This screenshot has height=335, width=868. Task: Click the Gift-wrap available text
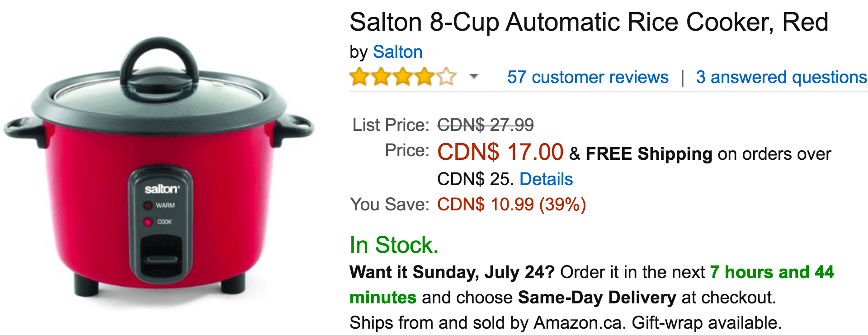point(706,323)
